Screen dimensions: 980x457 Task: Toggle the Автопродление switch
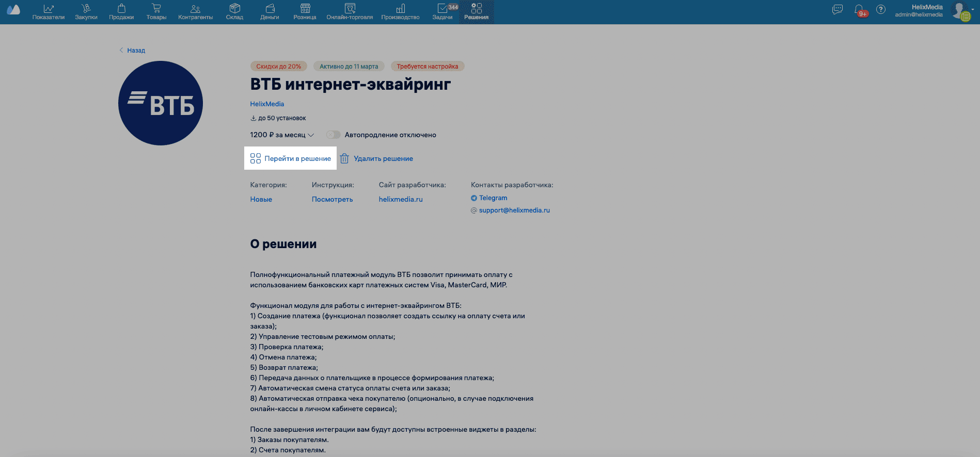coord(334,135)
